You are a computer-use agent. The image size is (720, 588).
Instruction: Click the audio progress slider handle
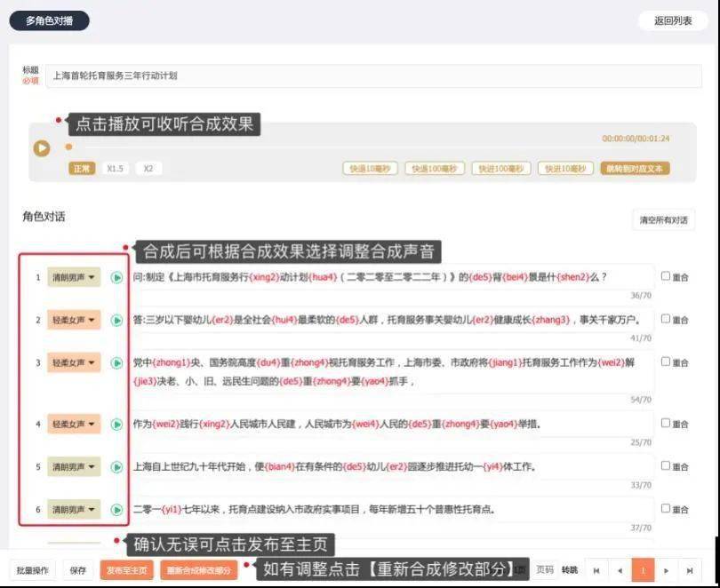68,147
